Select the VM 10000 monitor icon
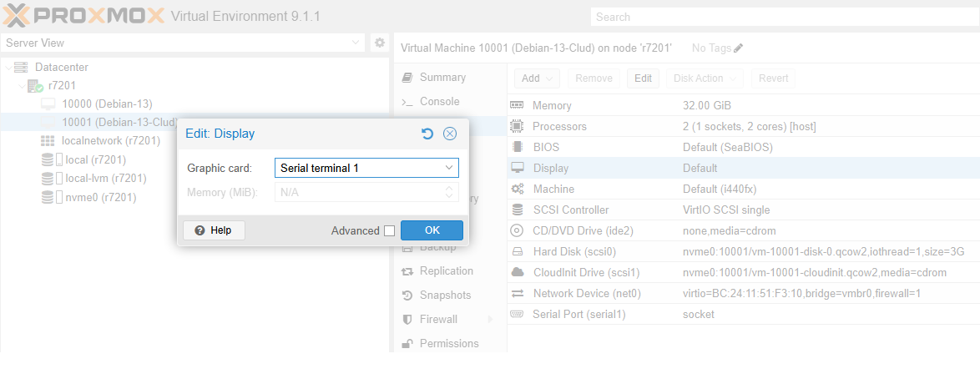The width and height of the screenshot is (980, 384). (48, 104)
